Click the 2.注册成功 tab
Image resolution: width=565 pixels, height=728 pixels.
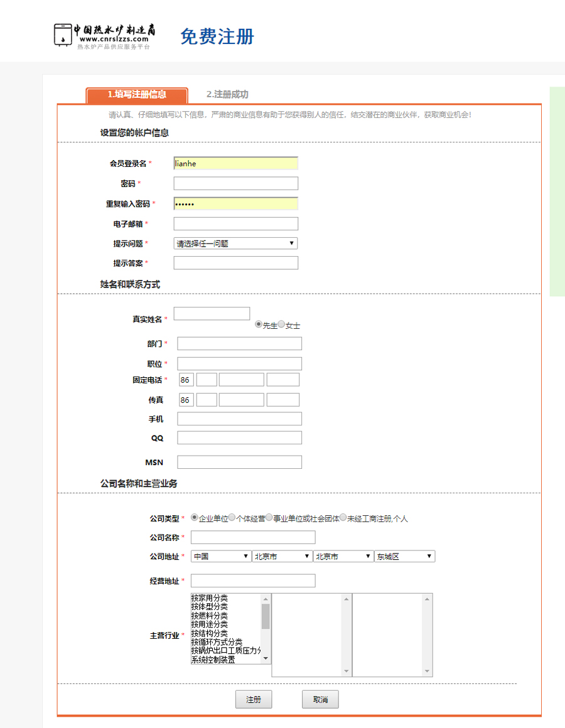coord(227,95)
